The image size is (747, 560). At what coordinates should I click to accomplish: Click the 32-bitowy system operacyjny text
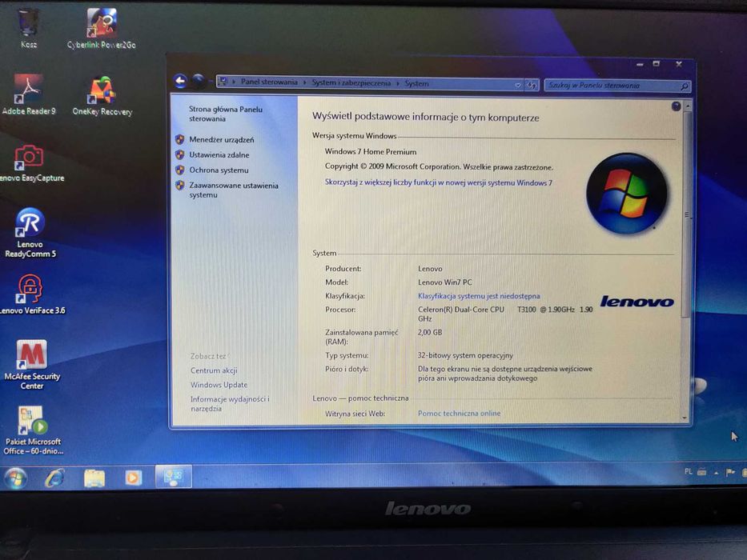pyautogui.click(x=465, y=355)
